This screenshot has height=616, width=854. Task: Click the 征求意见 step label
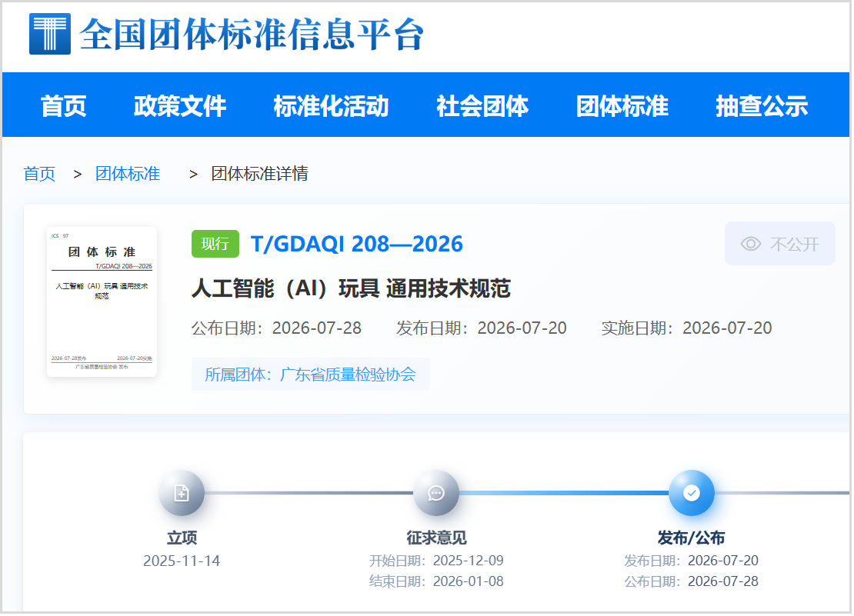pos(437,539)
